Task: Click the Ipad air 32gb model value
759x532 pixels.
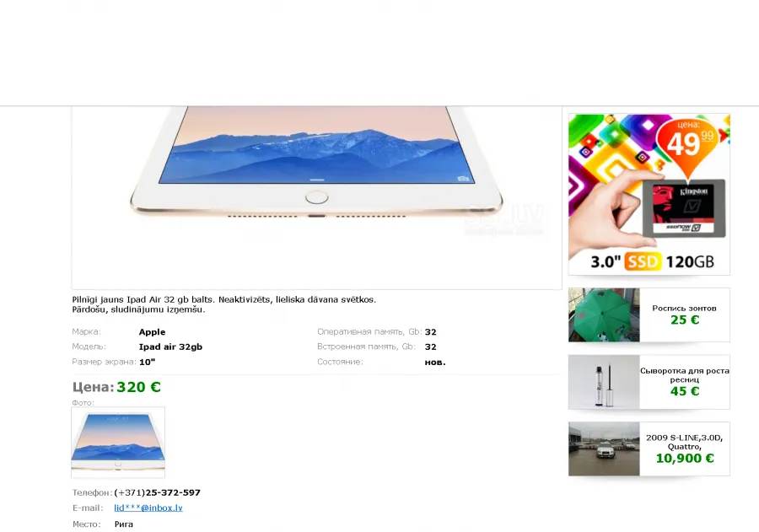Action: pyautogui.click(x=170, y=347)
